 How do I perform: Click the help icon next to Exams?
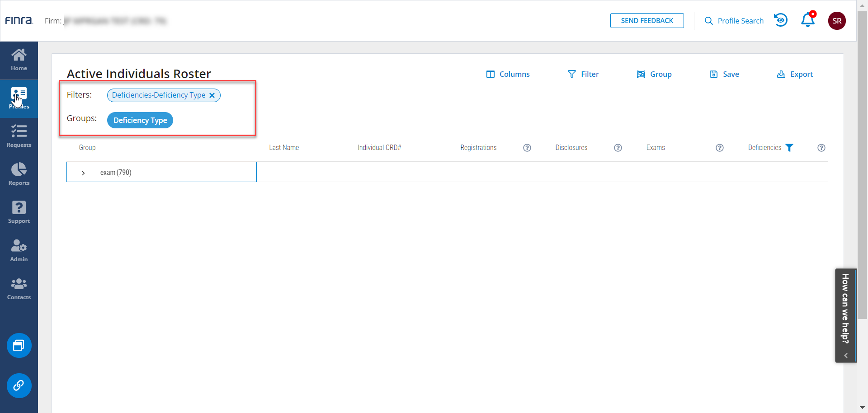[719, 148]
